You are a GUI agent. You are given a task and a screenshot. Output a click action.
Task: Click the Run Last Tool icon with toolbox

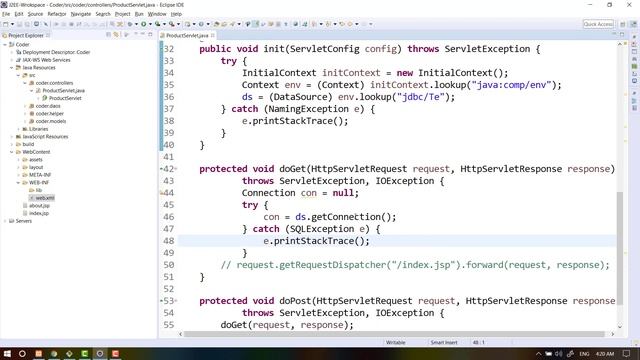172,24
